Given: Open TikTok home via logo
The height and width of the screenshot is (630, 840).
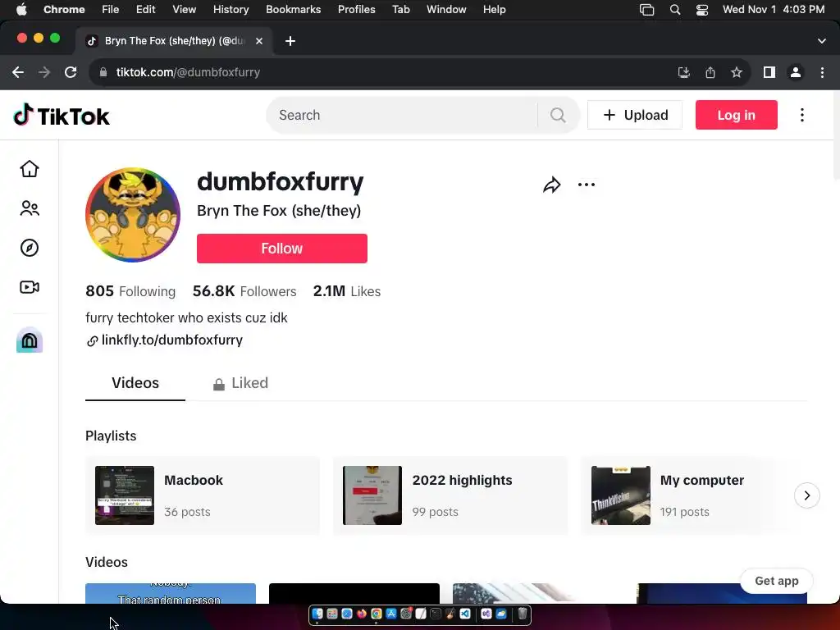Looking at the screenshot, I should [x=61, y=115].
